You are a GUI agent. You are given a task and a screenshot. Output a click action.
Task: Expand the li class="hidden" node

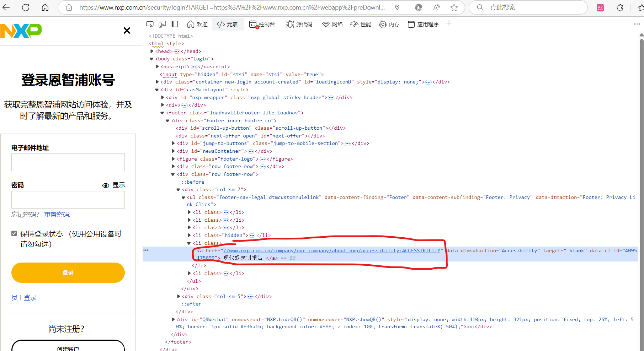189,235
